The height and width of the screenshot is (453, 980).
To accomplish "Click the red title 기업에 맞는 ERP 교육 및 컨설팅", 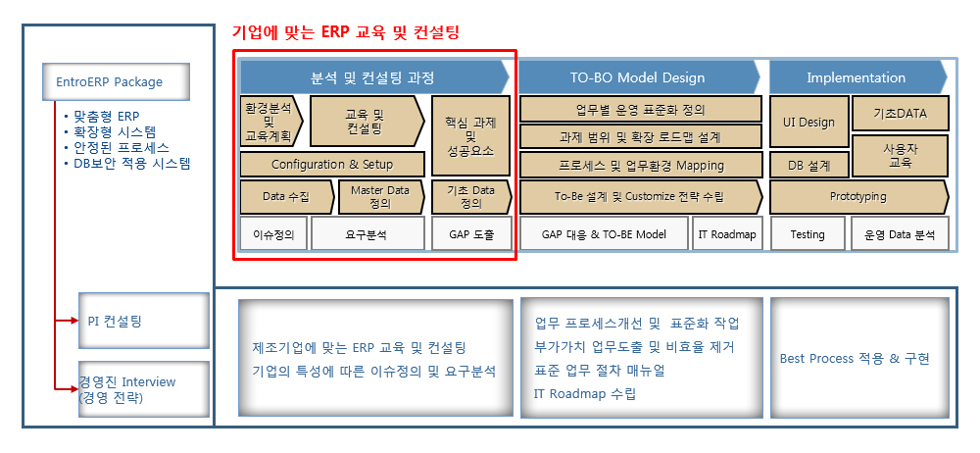I will pyautogui.click(x=345, y=32).
